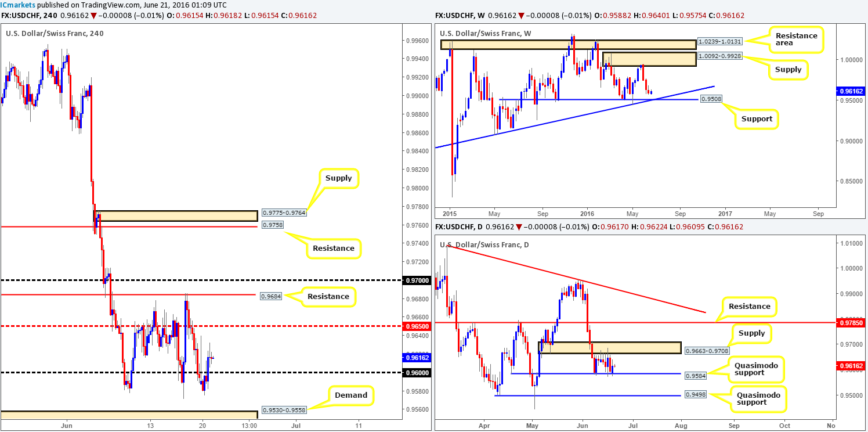Click the Supply callout on the daily chart
The width and height of the screenshot is (868, 432).
pos(753,333)
